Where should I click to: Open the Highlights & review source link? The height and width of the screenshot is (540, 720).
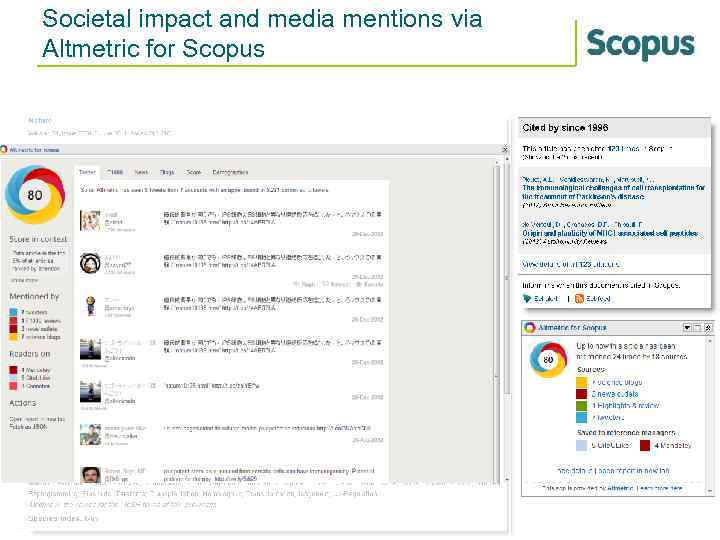[625, 405]
